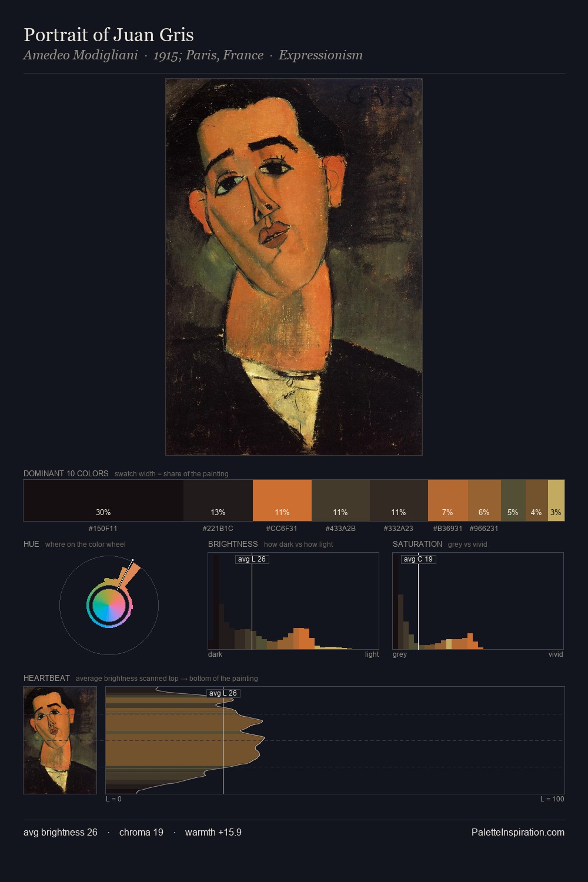This screenshot has width=588, height=882.
Task: Click the HUE section heading
Action: (31, 544)
